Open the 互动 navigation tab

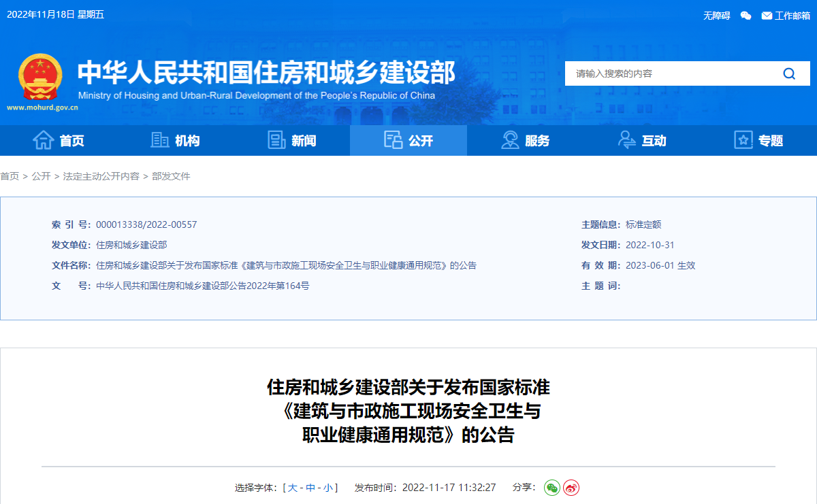[x=642, y=141]
